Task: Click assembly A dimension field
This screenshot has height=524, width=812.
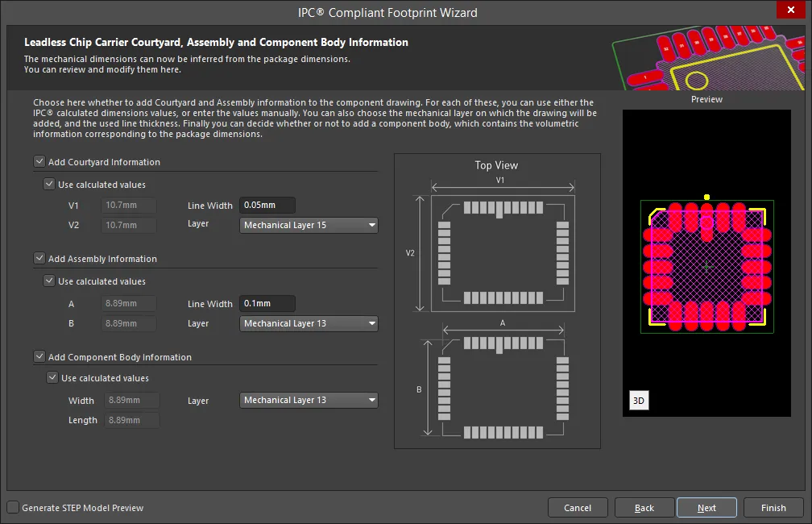Action: point(128,303)
